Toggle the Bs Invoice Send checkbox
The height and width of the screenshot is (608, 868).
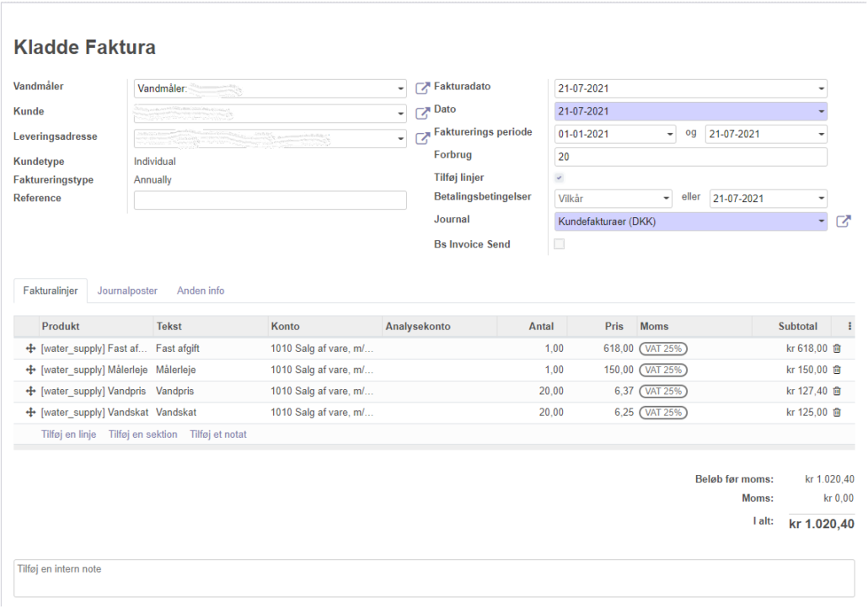(559, 244)
